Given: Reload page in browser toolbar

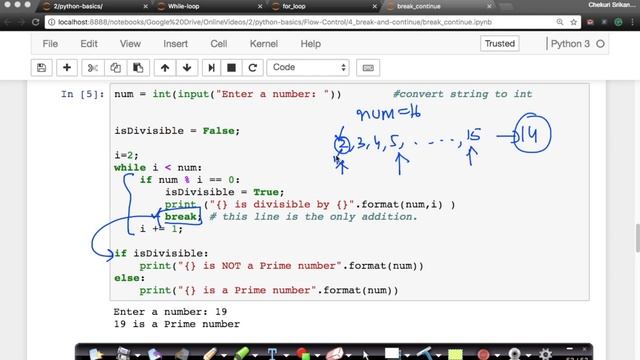Looking at the screenshot, I should point(36,22).
